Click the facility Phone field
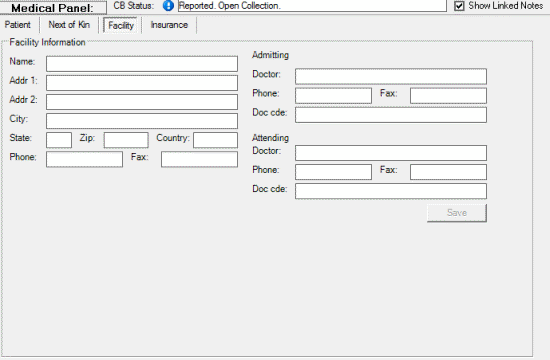This screenshot has width=550, height=360. point(85,159)
